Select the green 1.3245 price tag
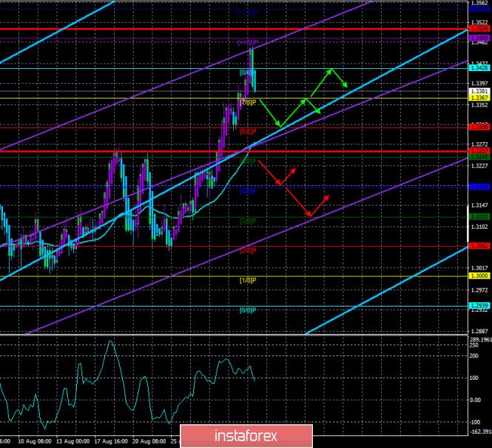 [479, 157]
